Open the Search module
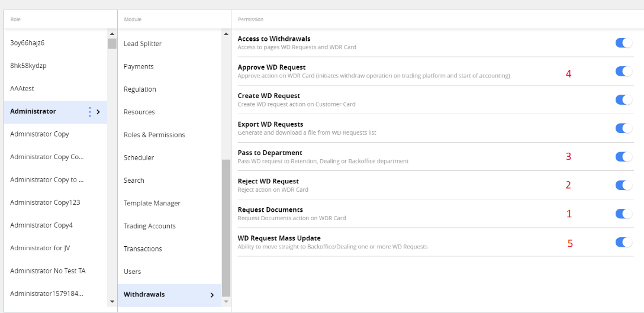644x313 pixels. coord(169,180)
